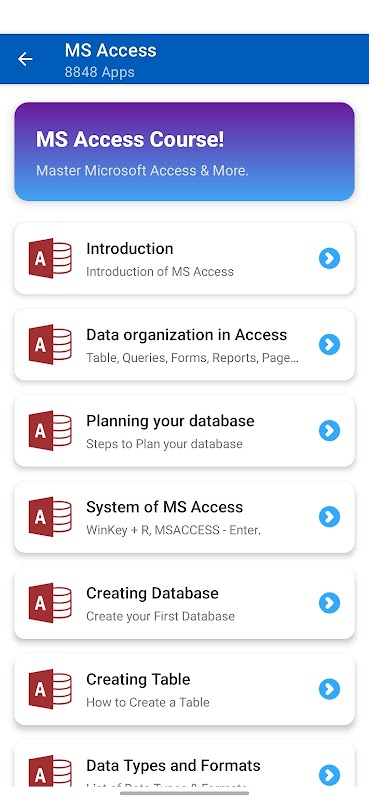369x800 pixels.
Task: Click the Access icon beside Introduction
Action: pos(50,258)
